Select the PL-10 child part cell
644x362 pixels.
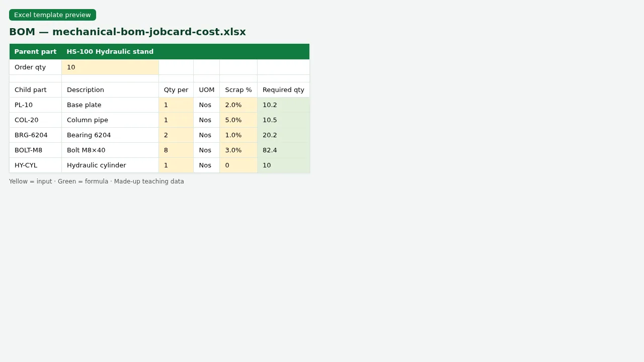click(36, 105)
